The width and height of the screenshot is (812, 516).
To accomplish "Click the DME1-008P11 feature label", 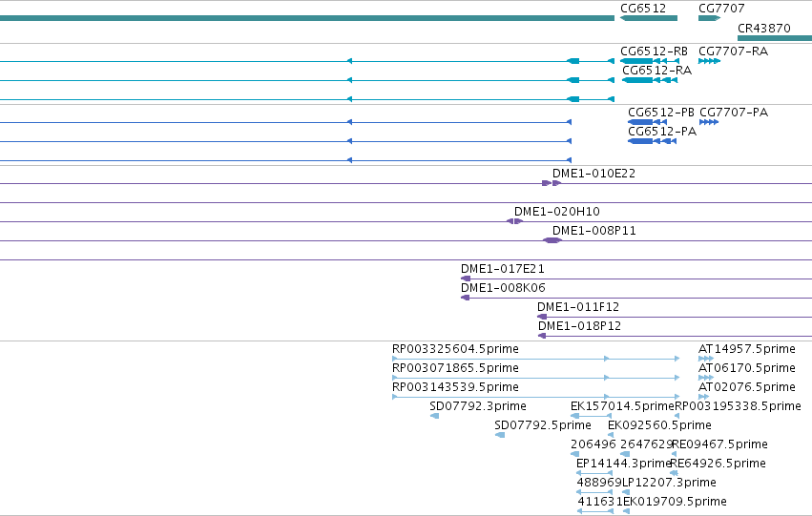I will pos(594,231).
